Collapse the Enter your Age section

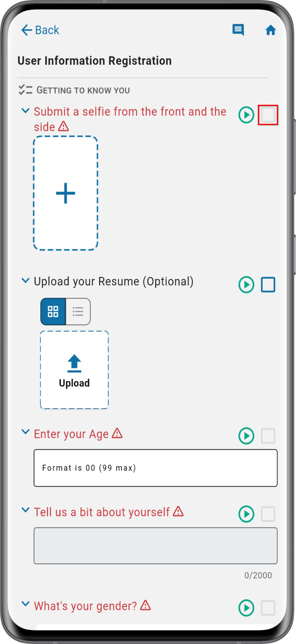point(25,432)
